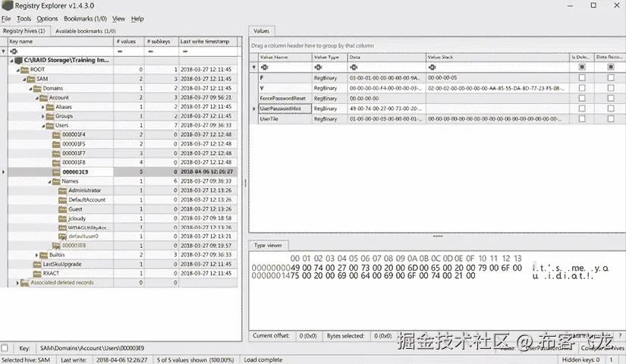
Task: Click the Names folder icon
Action: tap(56, 181)
